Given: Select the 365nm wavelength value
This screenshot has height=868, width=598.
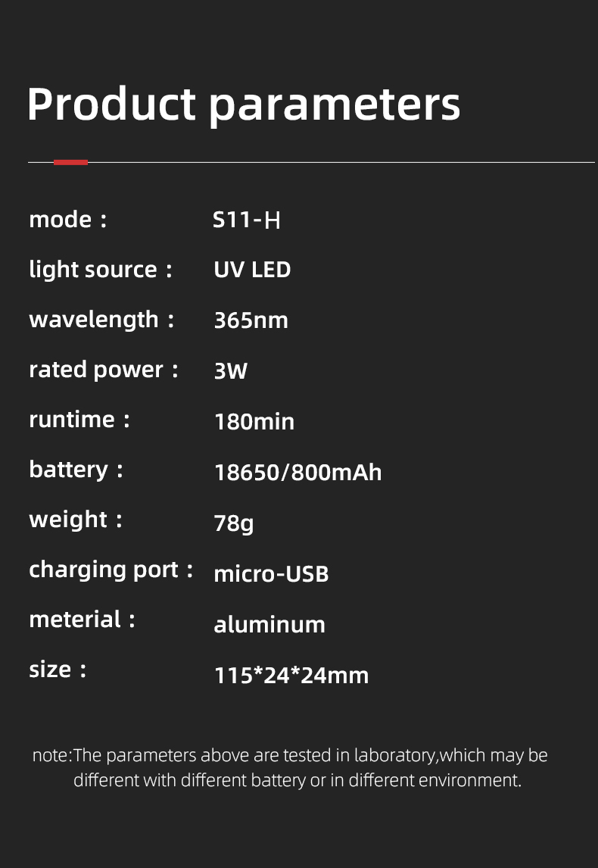Looking at the screenshot, I should (x=251, y=320).
